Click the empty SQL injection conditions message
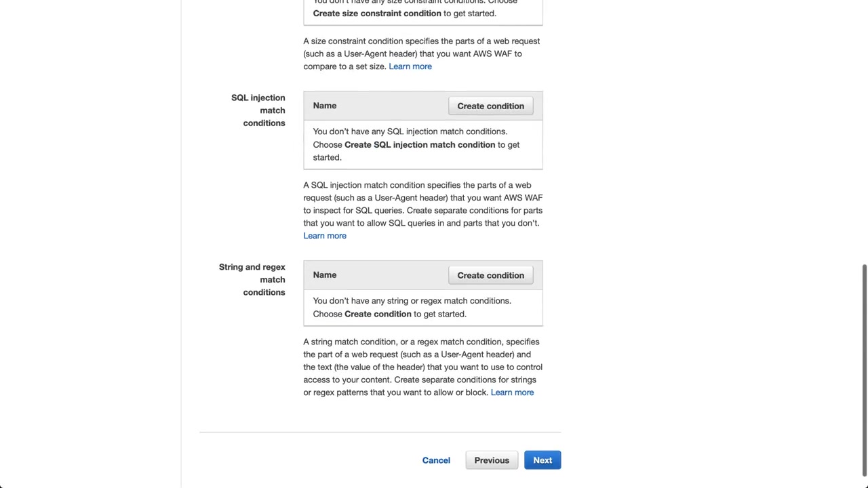This screenshot has width=868, height=488. pyautogui.click(x=410, y=131)
